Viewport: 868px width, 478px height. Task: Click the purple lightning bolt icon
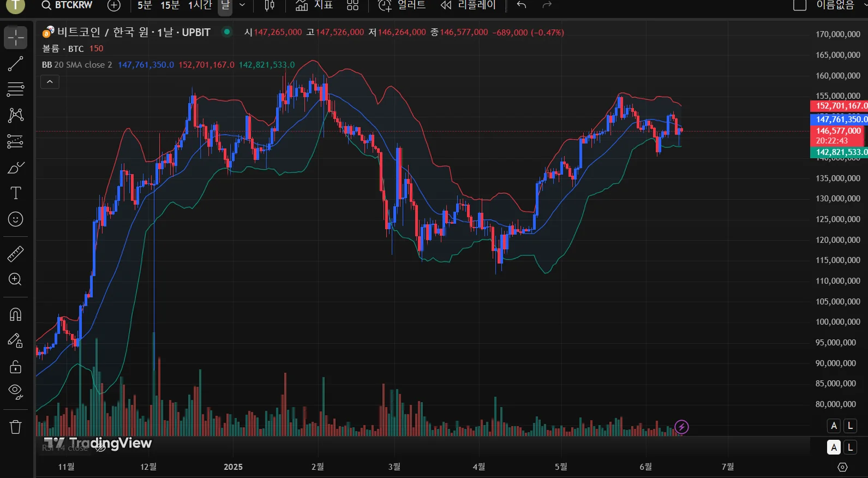[681, 427]
